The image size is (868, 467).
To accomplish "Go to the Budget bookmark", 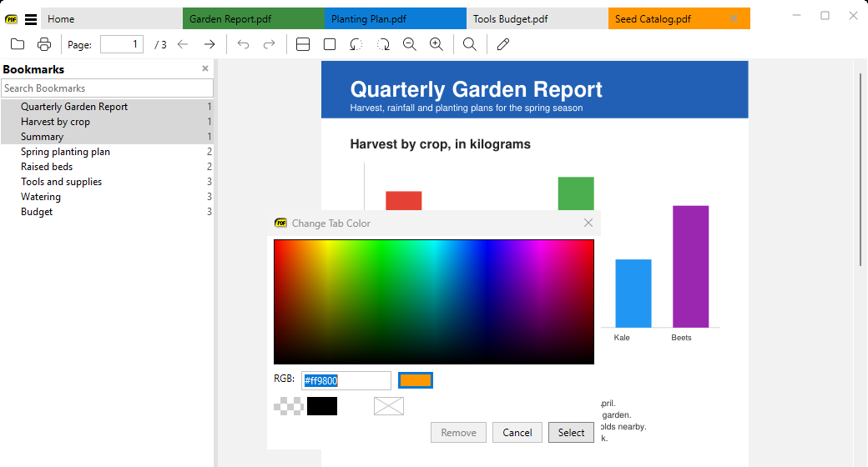I will 108,211.
